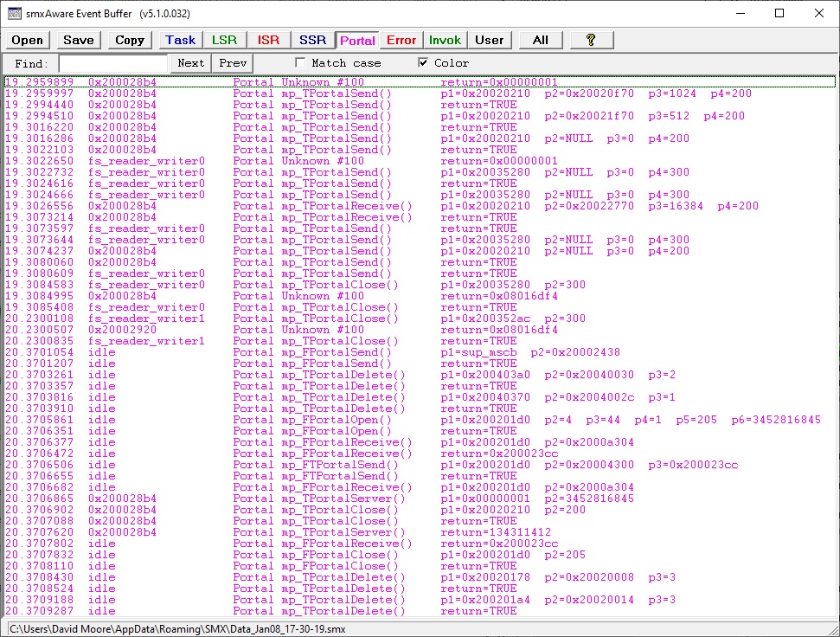Filter events by Task
Screen dimensions: 840x637
(x=181, y=40)
